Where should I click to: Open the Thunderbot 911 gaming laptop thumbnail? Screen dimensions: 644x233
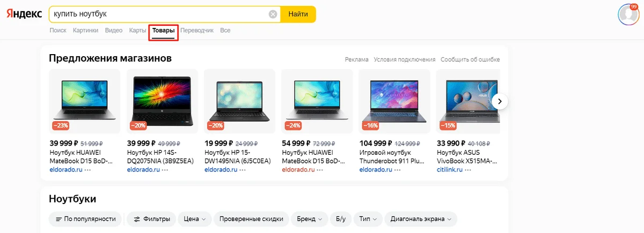tap(394, 101)
